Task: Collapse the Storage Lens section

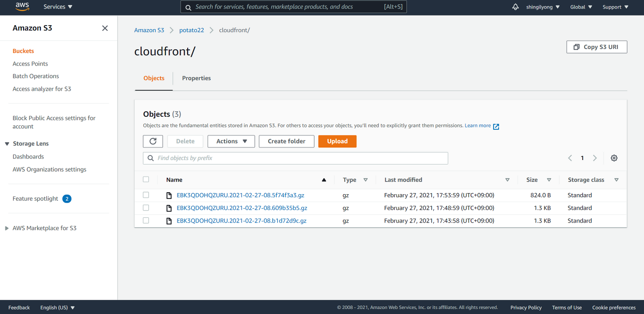Action: point(7,144)
